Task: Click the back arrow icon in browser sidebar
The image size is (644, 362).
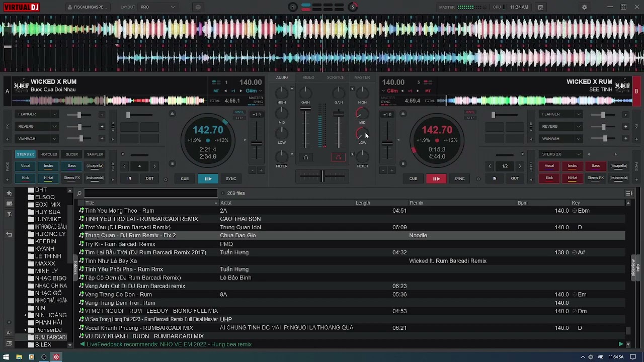Action: tap(9, 234)
